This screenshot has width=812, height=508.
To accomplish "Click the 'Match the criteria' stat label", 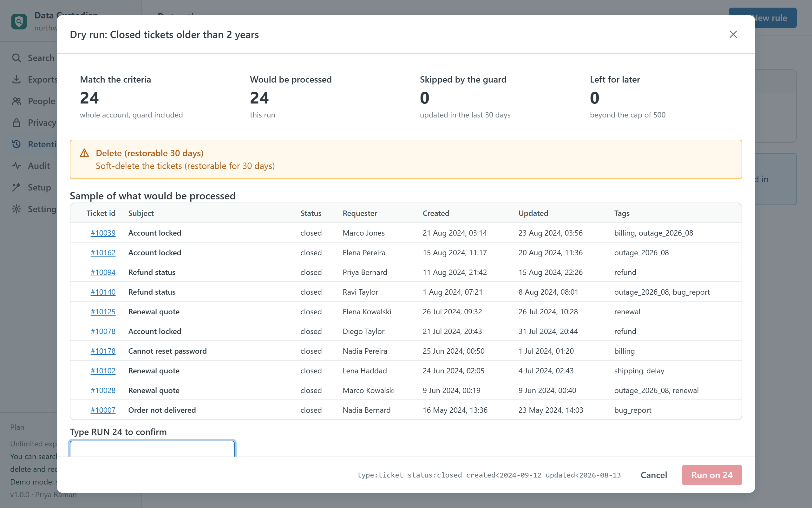I will coord(115,79).
